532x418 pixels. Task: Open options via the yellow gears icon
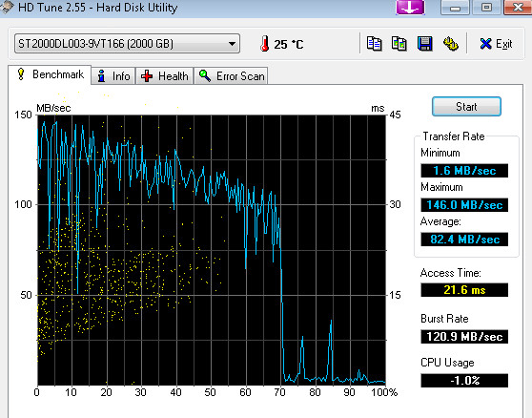(451, 44)
